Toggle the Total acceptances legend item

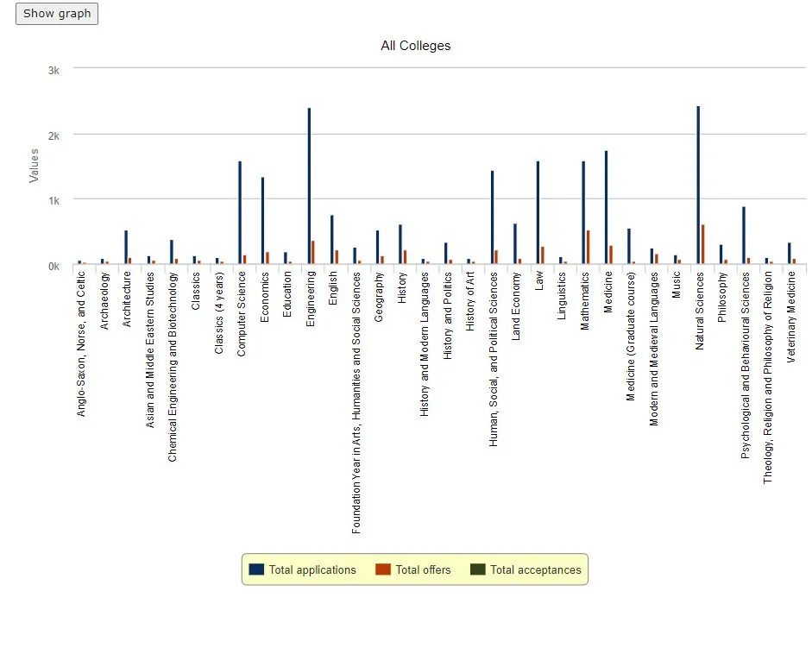(x=526, y=569)
